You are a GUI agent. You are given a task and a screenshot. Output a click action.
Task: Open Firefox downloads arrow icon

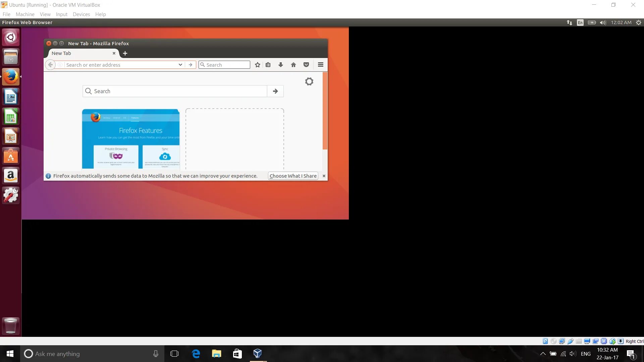point(281,65)
